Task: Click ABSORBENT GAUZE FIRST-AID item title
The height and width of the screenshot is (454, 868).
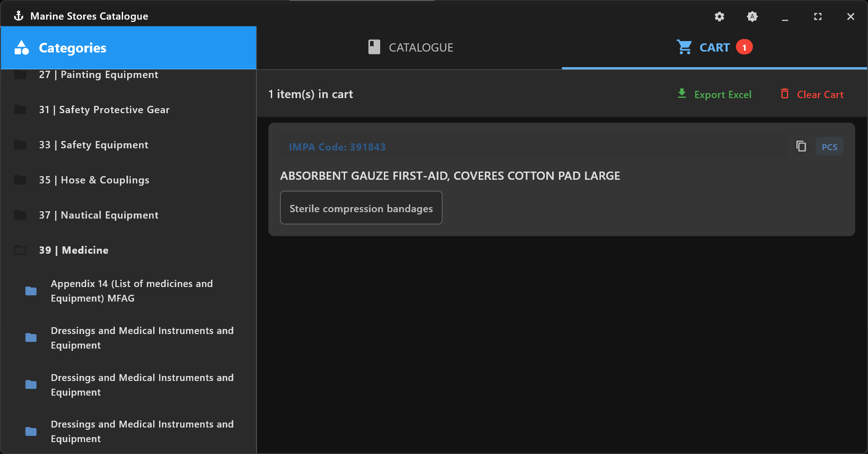Action: [450, 176]
